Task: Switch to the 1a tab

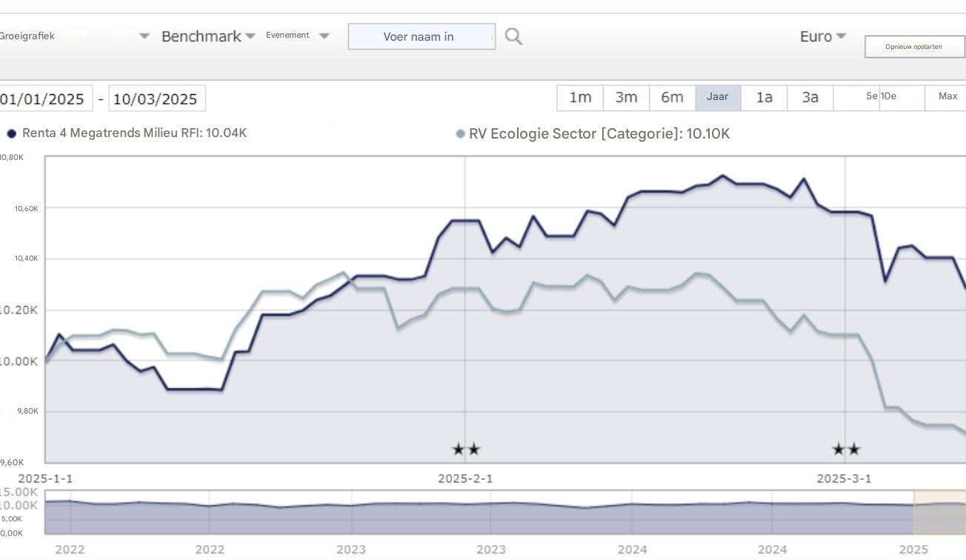Action: (x=765, y=97)
